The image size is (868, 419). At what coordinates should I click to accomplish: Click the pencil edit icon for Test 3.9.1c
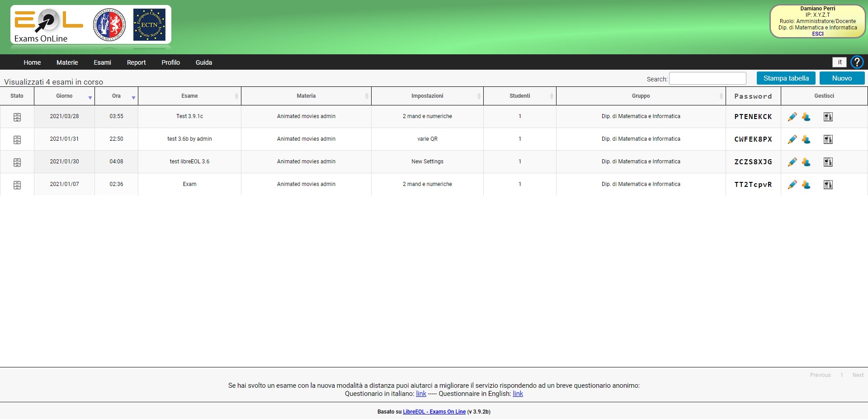pyautogui.click(x=792, y=117)
